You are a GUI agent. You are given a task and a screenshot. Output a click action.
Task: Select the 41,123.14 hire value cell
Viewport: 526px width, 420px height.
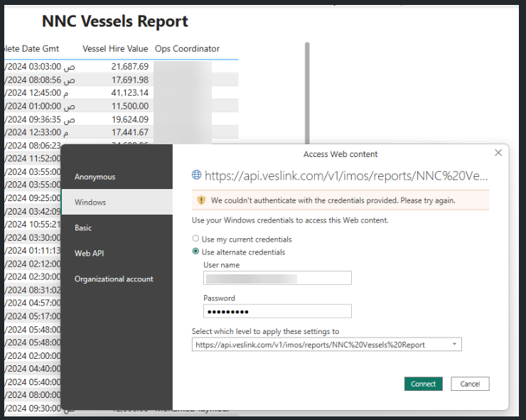(x=130, y=92)
